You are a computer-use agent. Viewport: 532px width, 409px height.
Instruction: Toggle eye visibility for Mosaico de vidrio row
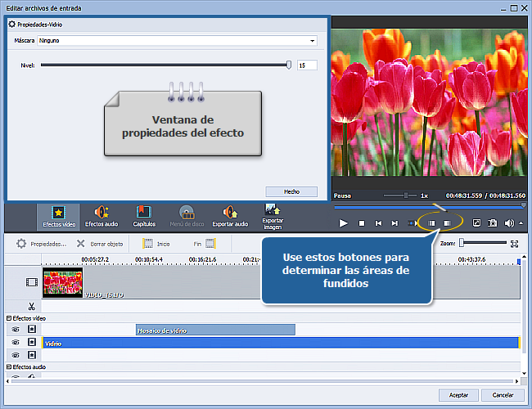[15, 330]
